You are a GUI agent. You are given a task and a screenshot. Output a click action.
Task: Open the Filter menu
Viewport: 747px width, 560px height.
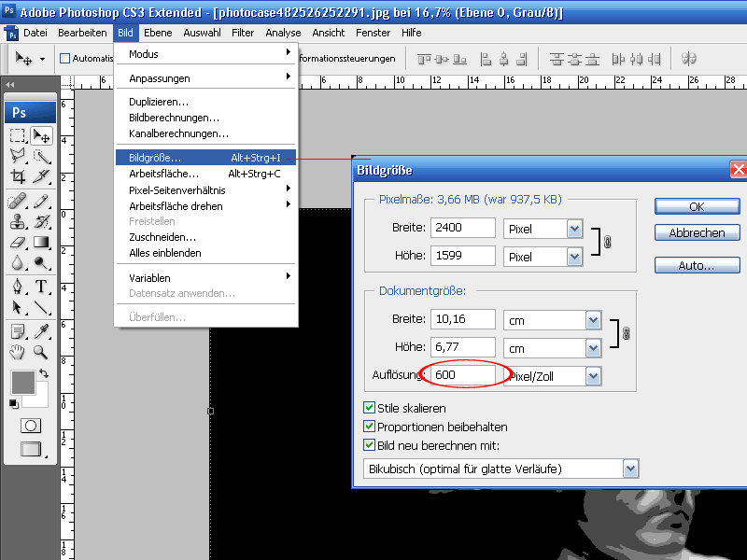pyautogui.click(x=243, y=33)
